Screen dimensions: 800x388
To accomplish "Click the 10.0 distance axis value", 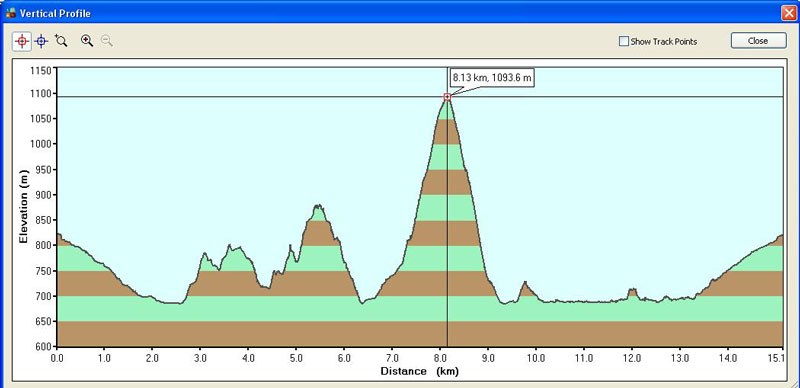I will (x=536, y=358).
